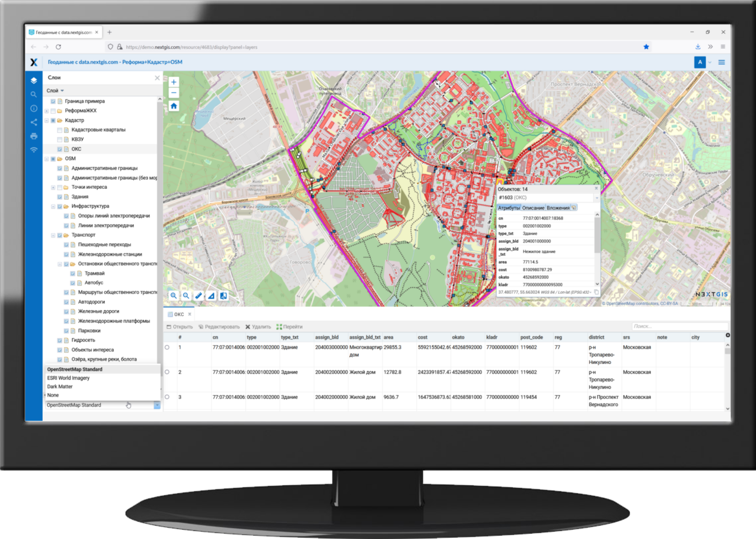The height and width of the screenshot is (539, 756).
Task: Open the basemap selector dropdown arrow
Action: [x=157, y=405]
